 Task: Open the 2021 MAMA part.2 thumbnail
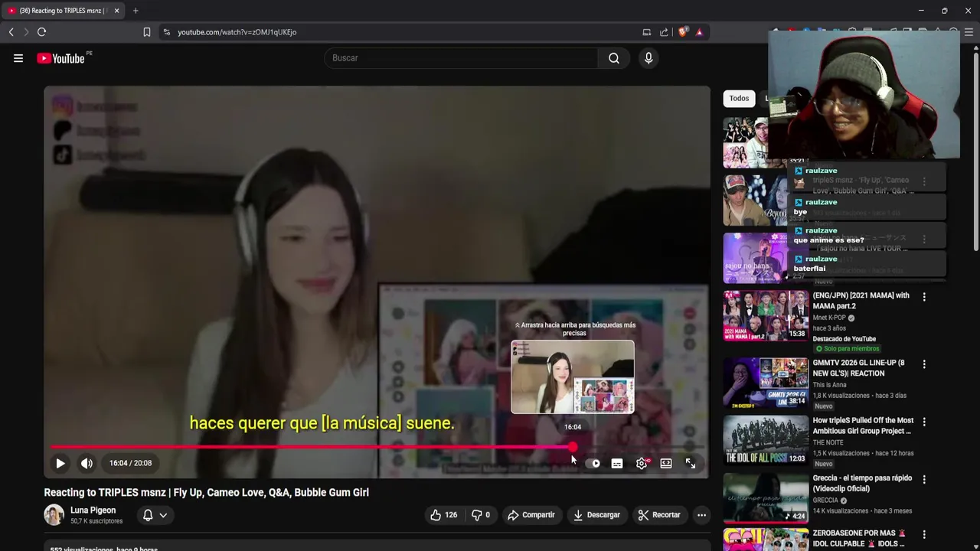click(x=766, y=315)
